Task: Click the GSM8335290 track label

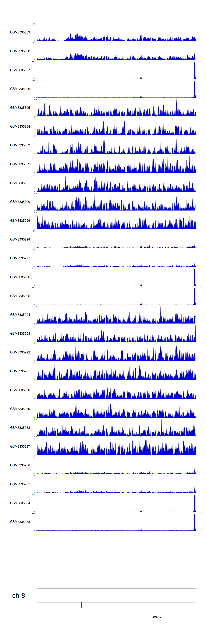Action: click(x=20, y=390)
